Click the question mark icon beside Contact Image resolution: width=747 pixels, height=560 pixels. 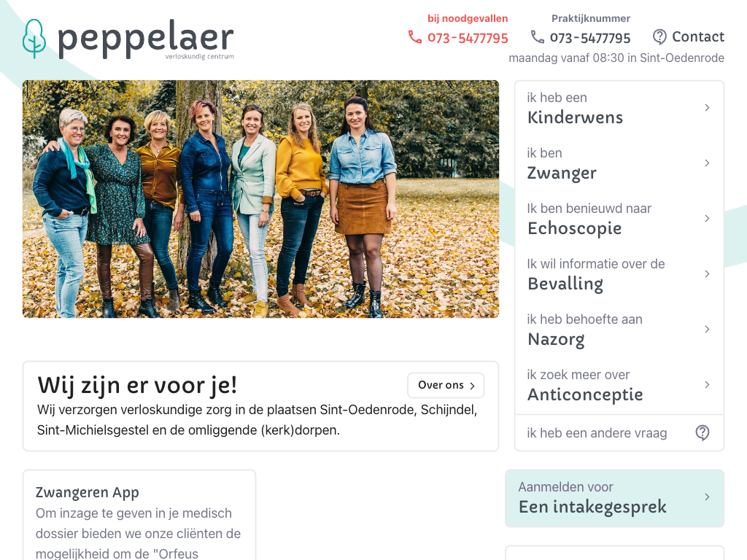[659, 36]
